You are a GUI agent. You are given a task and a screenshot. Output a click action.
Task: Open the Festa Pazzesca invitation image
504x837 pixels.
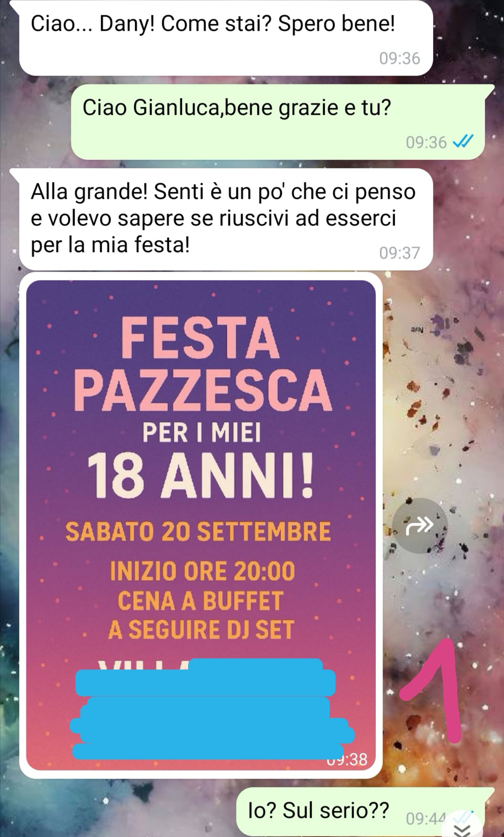[201, 525]
